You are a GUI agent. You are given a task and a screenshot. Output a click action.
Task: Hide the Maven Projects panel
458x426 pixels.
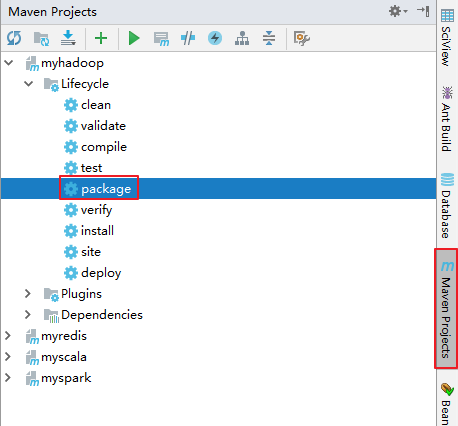coord(423,11)
